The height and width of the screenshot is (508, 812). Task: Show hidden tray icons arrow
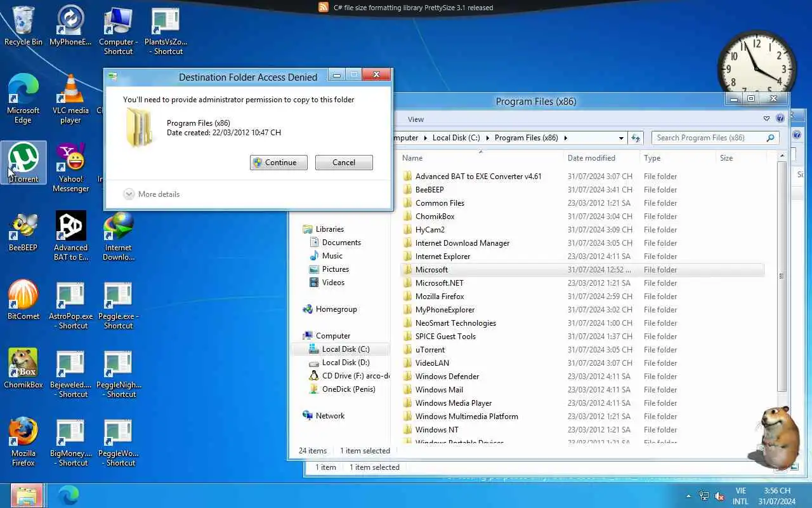[688, 496]
